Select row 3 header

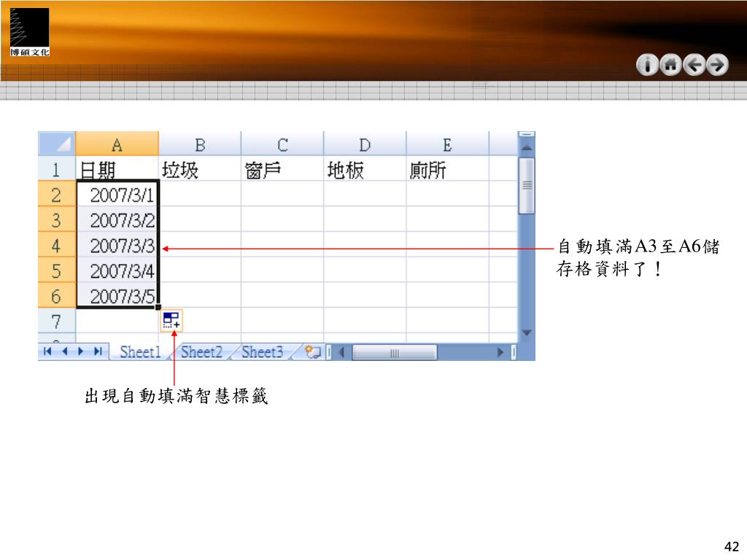click(57, 219)
